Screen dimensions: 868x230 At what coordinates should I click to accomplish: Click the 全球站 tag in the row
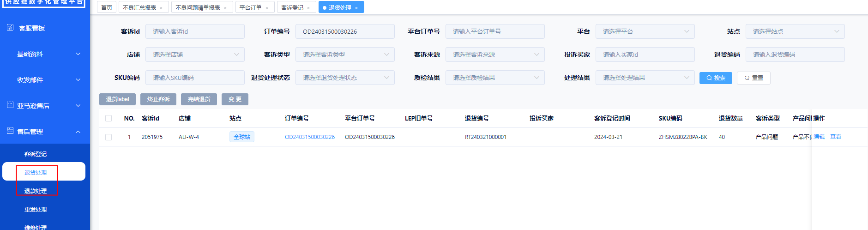tap(242, 137)
